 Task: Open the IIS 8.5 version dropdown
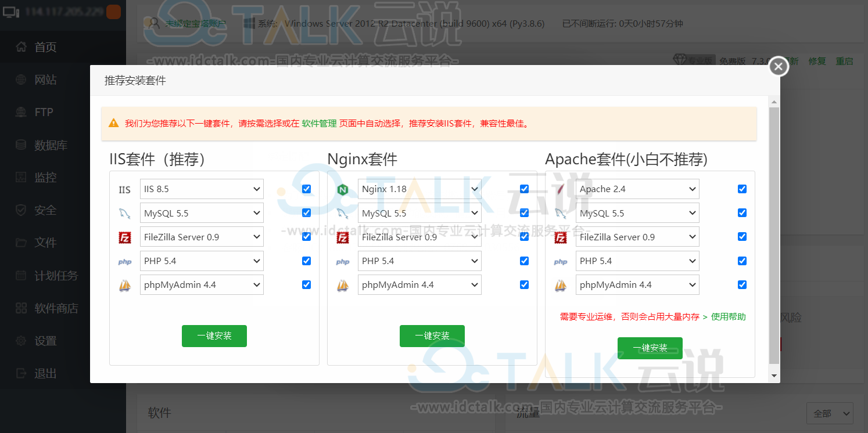pos(202,189)
